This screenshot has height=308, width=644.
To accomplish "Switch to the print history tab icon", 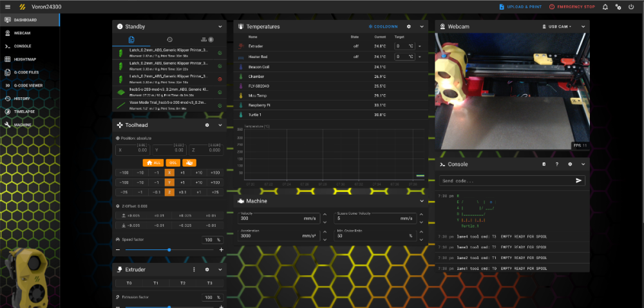I will click(x=169, y=39).
